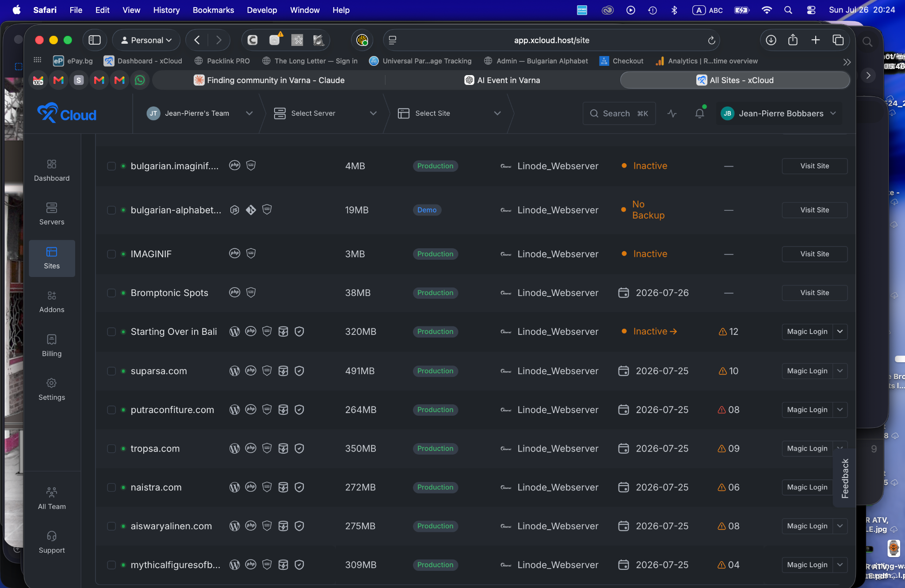Open the Safari History menu
This screenshot has width=905, height=588.
click(166, 10)
